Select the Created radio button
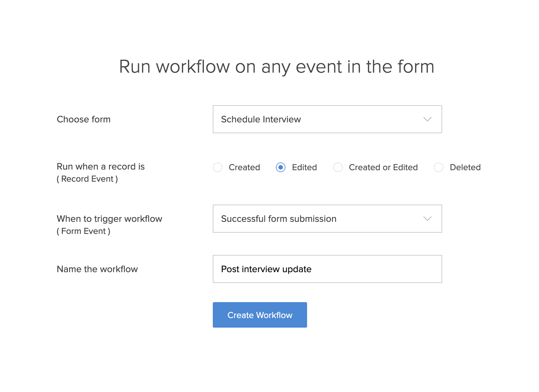This screenshot has width=539, height=392. (218, 167)
